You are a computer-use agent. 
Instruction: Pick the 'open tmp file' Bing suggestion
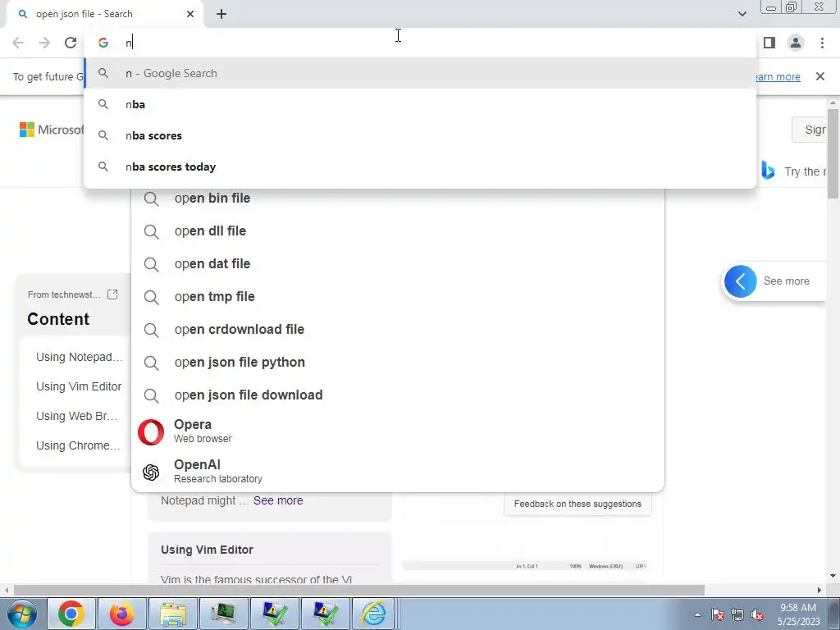click(x=398, y=297)
